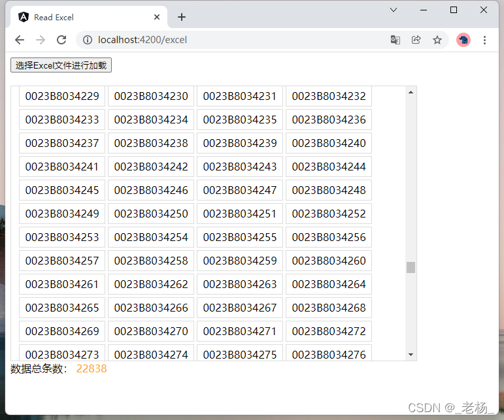Select data item 0023B8034270

click(151, 331)
